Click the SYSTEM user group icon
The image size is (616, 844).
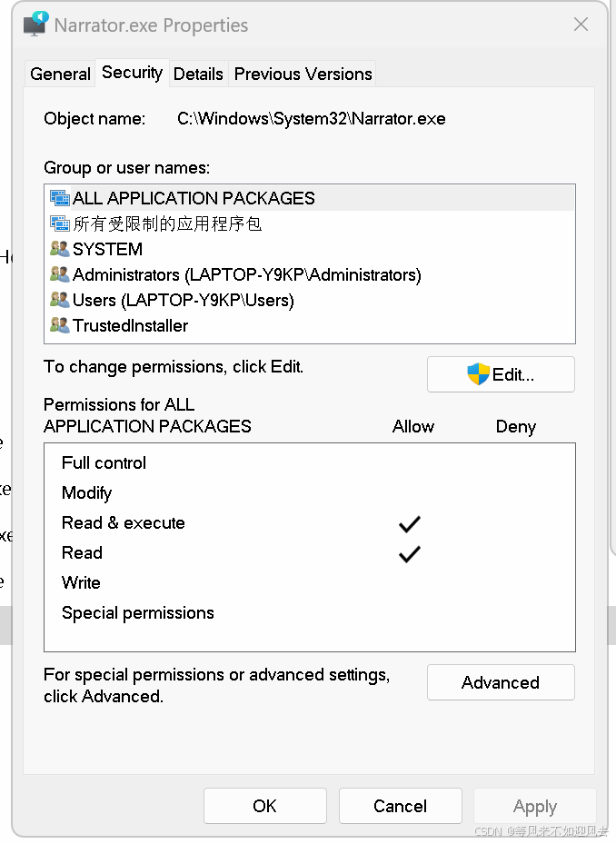(x=60, y=248)
